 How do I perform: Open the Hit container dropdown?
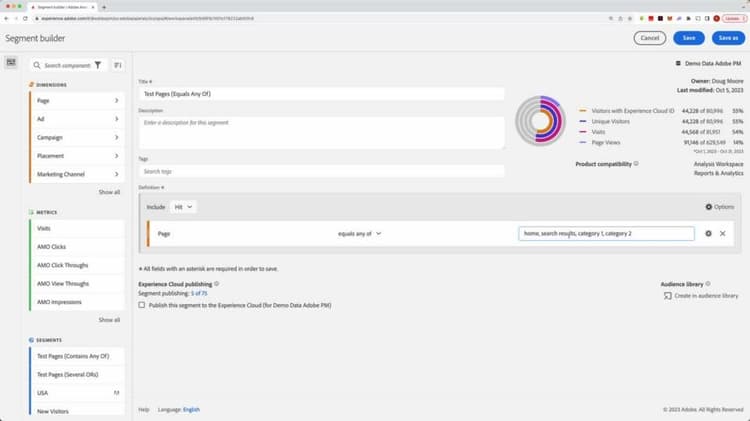point(183,207)
